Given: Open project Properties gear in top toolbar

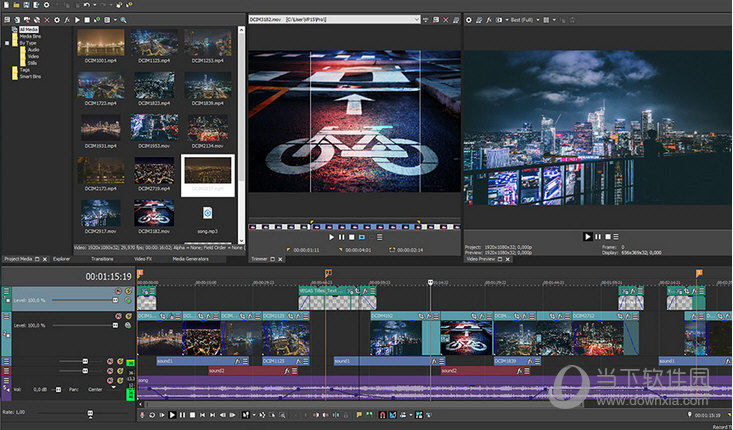Looking at the screenshot, I should [46, 5].
